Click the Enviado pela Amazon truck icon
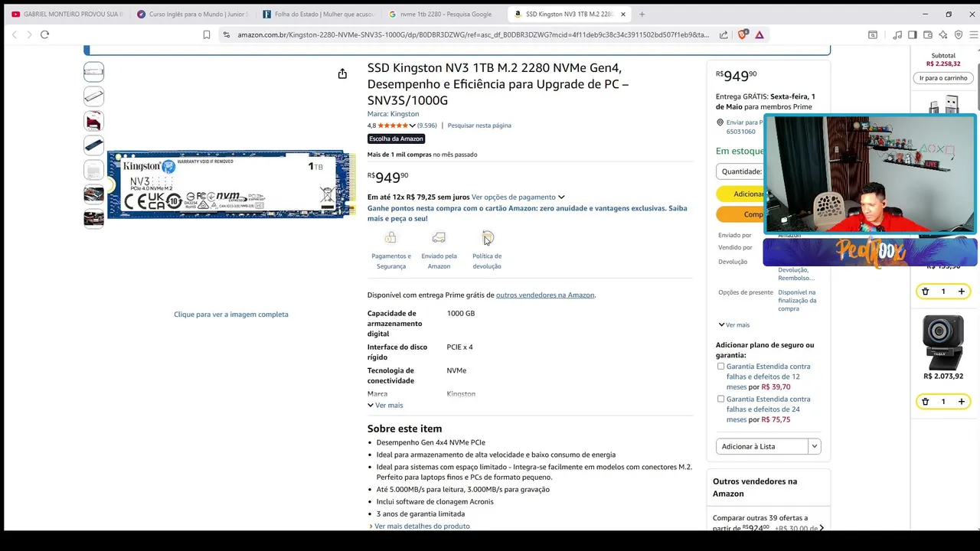The height and width of the screenshot is (551, 980). (439, 237)
